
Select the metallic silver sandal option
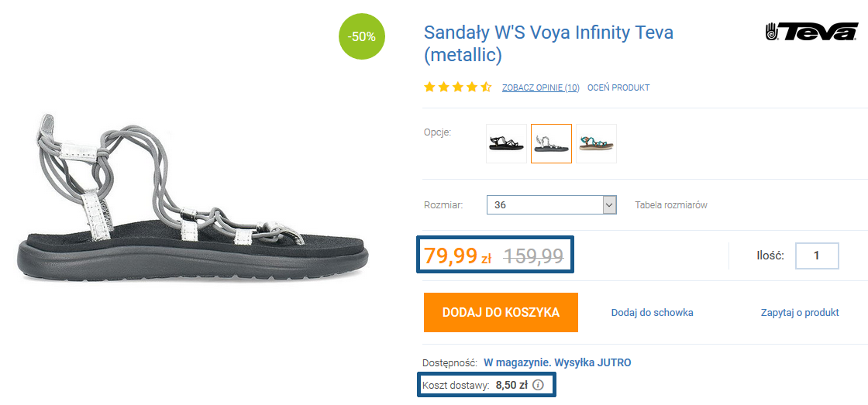click(551, 143)
